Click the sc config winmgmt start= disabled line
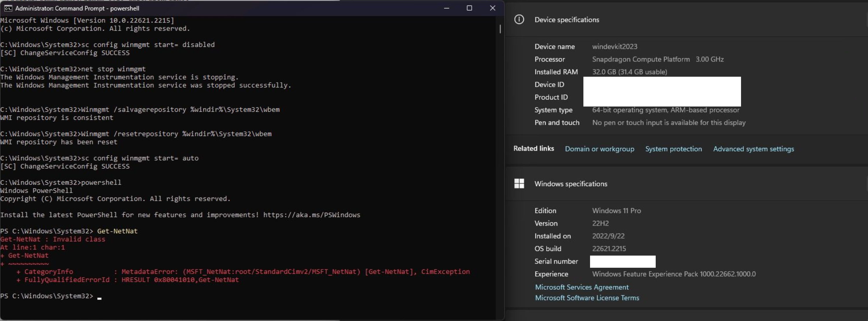Viewport: 868px width, 321px height. click(x=107, y=45)
